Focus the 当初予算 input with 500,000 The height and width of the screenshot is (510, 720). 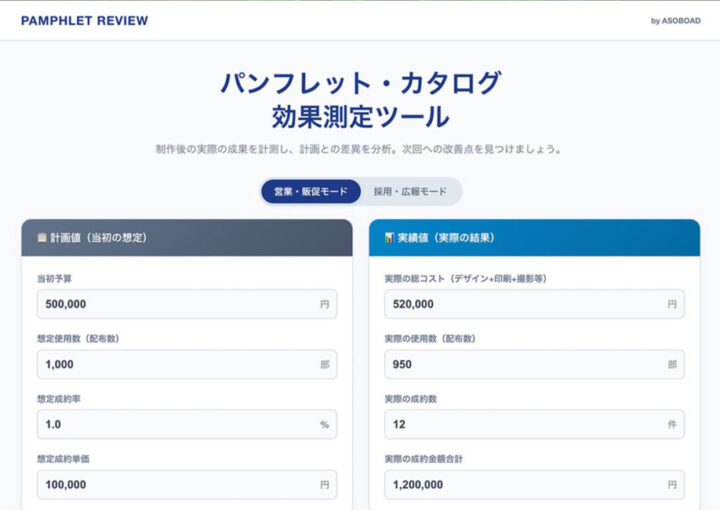[x=187, y=304]
